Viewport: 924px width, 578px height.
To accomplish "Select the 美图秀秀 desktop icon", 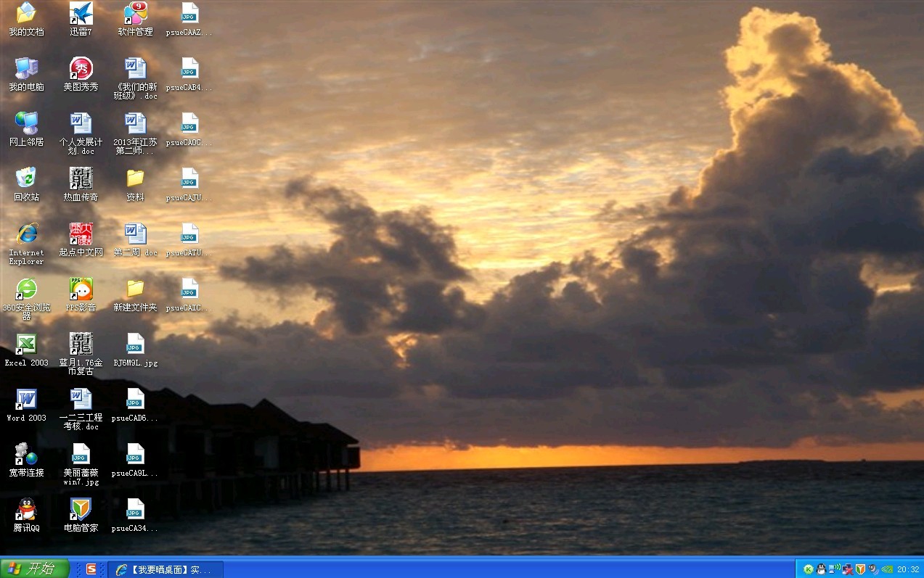I will [81, 69].
